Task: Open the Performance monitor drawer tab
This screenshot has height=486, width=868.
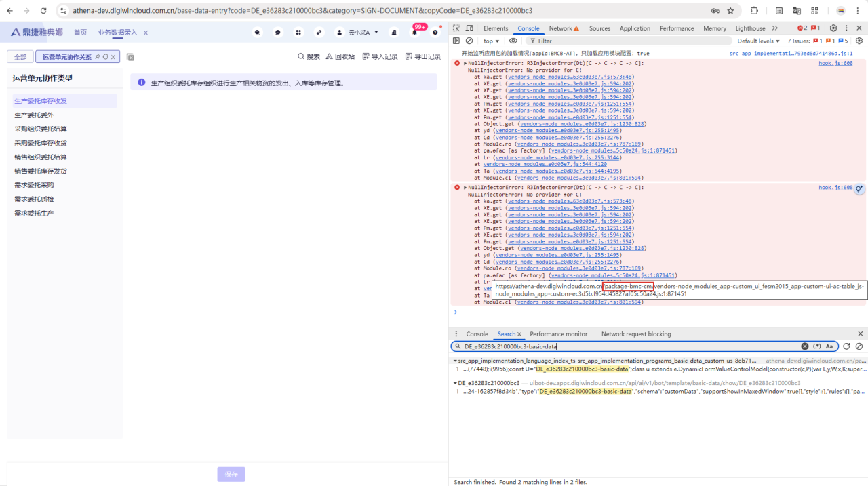Action: click(x=559, y=334)
